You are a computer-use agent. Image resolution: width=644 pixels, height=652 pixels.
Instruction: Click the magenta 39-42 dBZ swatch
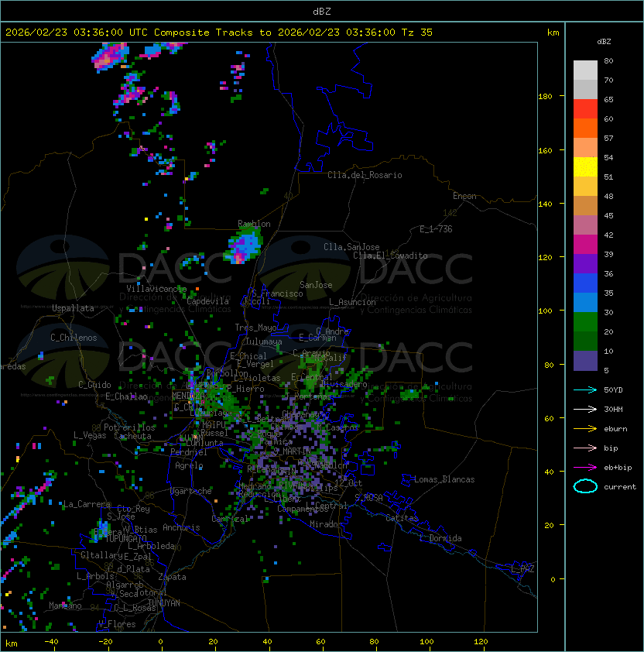[x=585, y=245]
